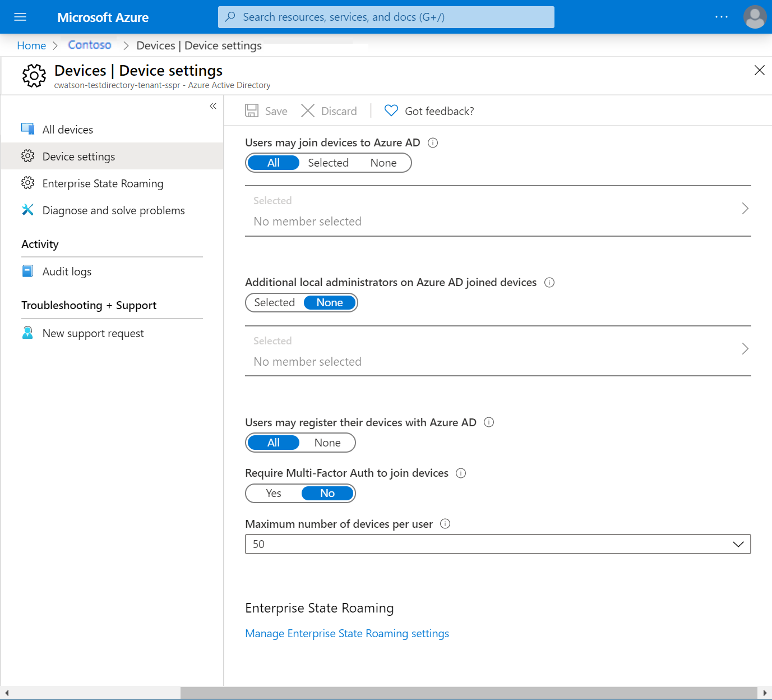Click the scrollbar right arrow
772x700 pixels.
click(x=765, y=693)
